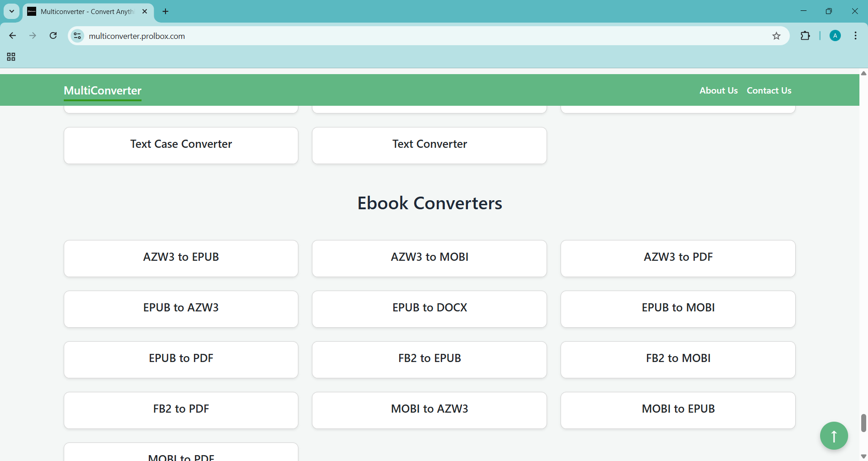View site information icon in address bar
This screenshot has width=868, height=461.
[78, 36]
